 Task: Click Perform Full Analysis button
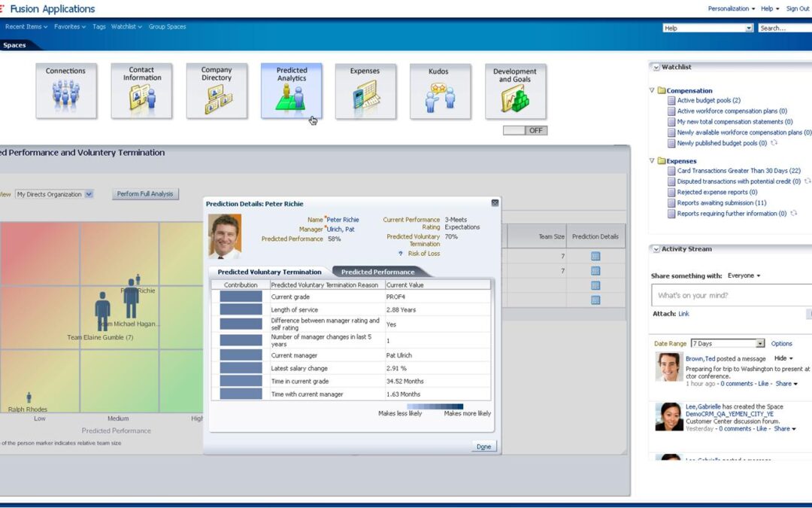pos(145,194)
